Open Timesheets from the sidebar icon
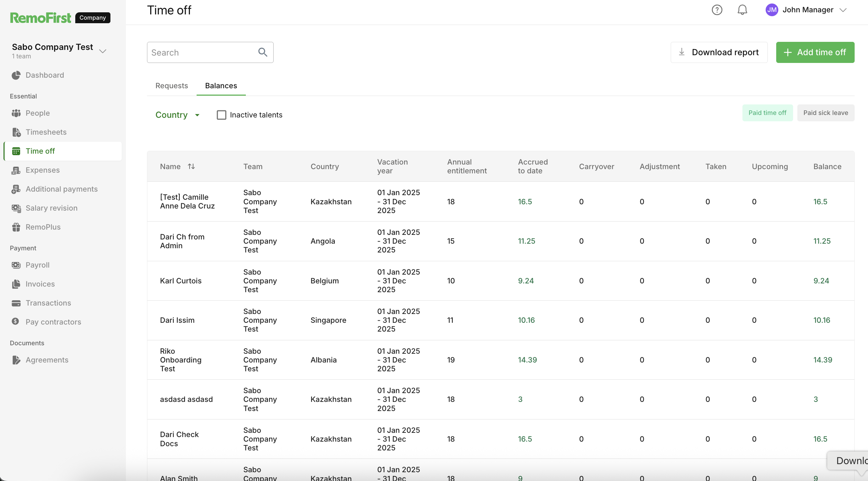 click(16, 132)
